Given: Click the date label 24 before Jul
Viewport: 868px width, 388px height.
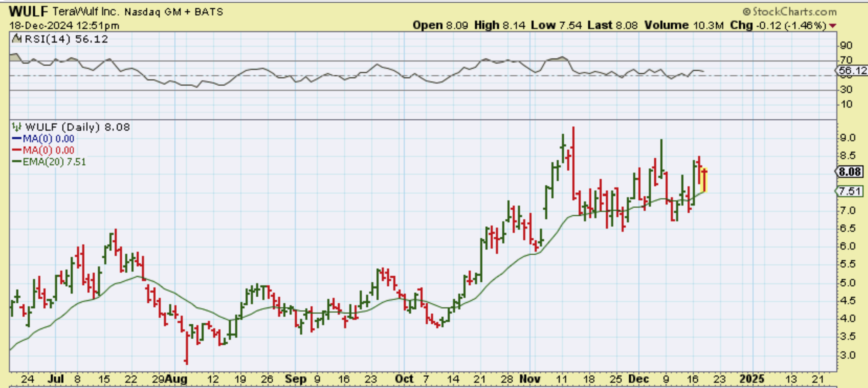Looking at the screenshot, I should (x=27, y=379).
